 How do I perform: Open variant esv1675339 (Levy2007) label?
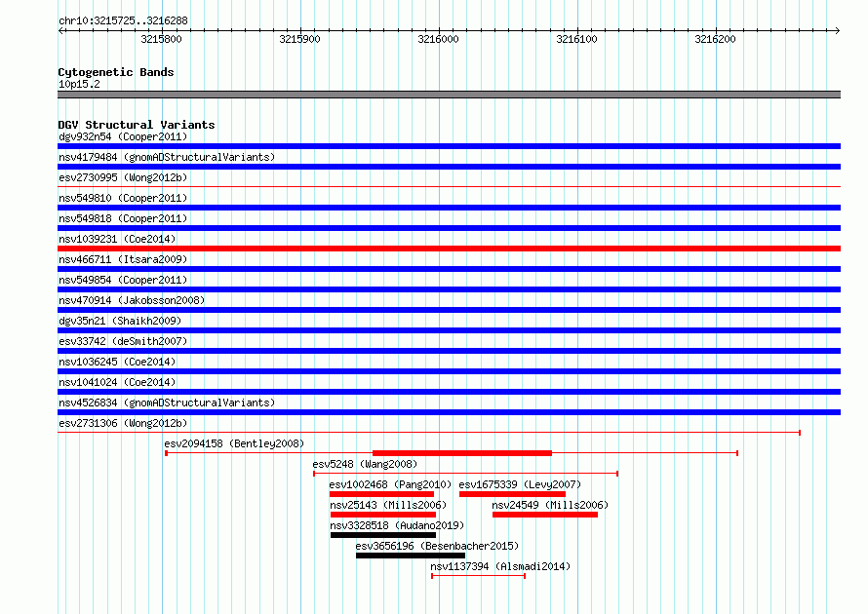(520, 484)
